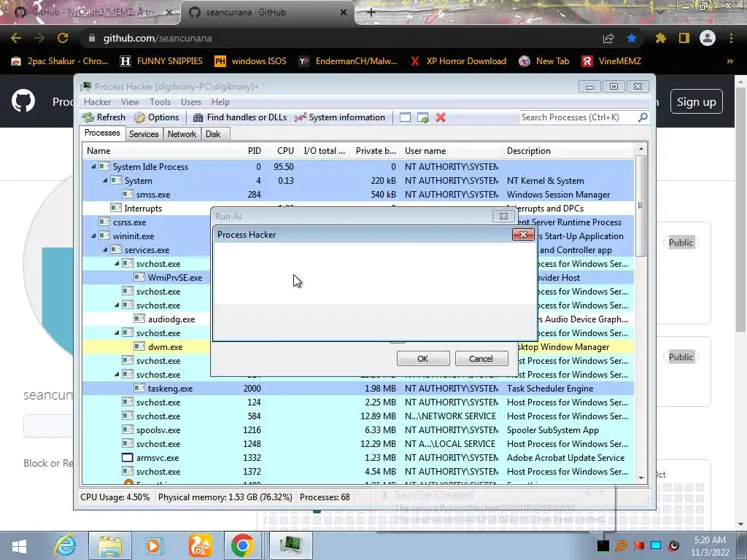Click Sign up on GitHub page
This screenshot has height=560, width=747.
point(696,102)
